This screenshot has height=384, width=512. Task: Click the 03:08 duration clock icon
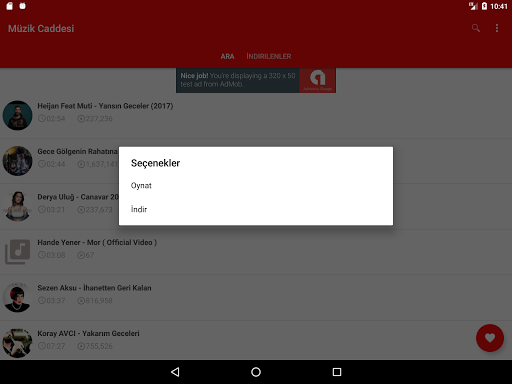(42, 255)
